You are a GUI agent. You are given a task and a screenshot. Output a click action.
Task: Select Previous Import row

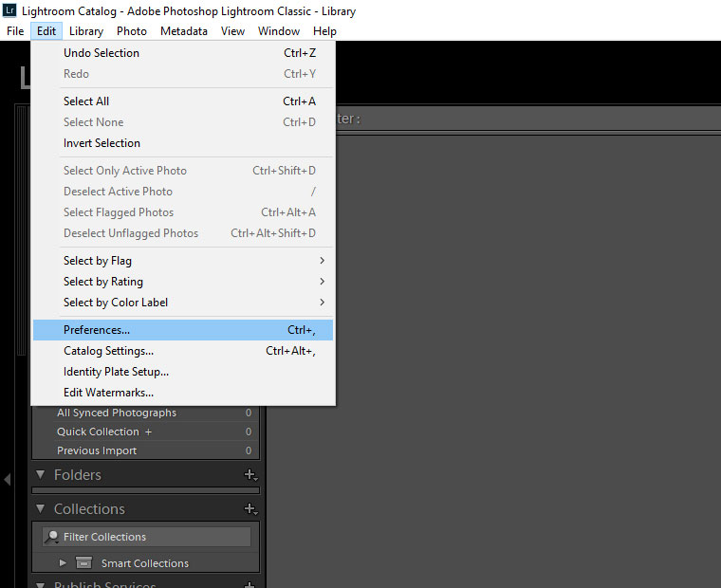coord(146,450)
